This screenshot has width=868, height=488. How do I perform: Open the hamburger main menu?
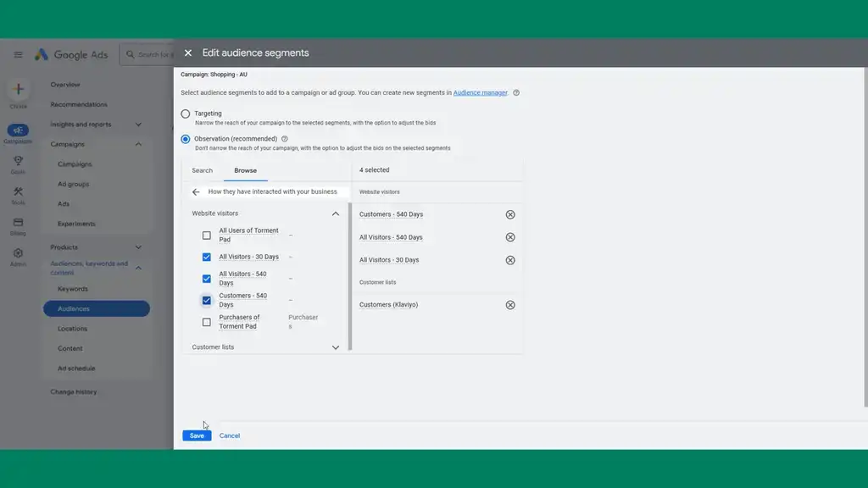18,55
